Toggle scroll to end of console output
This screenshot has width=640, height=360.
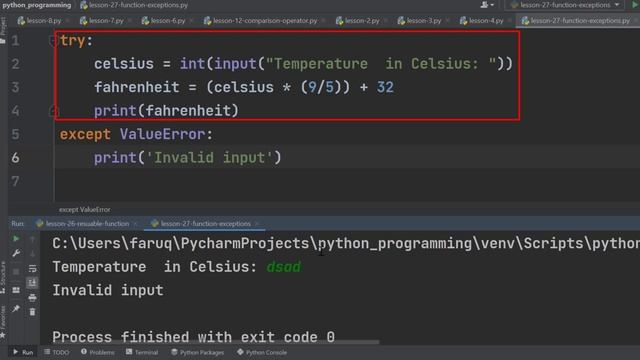33,282
